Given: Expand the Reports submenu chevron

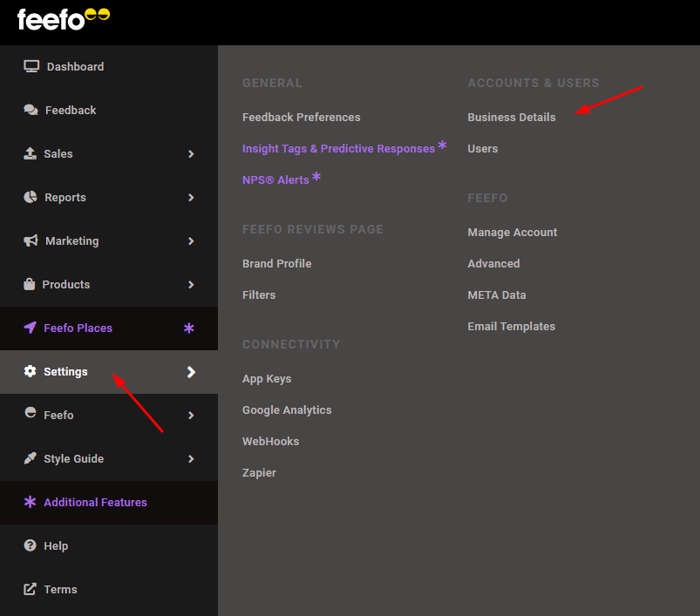Looking at the screenshot, I should tap(191, 198).
